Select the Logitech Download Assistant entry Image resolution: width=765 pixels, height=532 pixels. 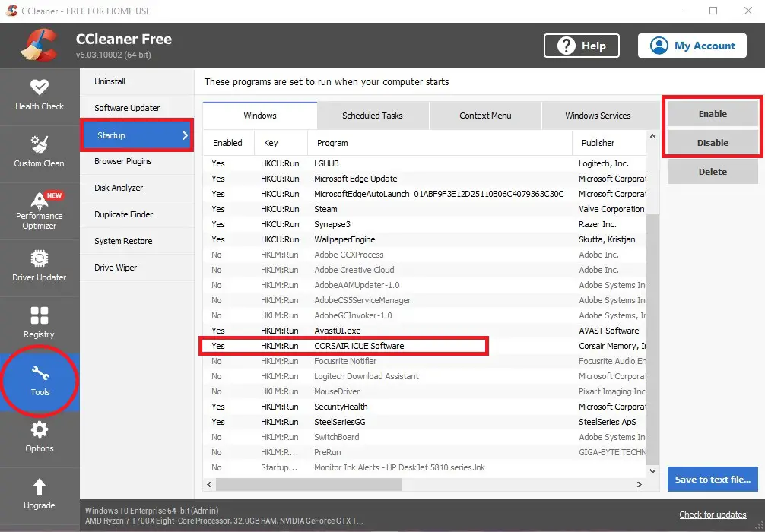coord(425,376)
